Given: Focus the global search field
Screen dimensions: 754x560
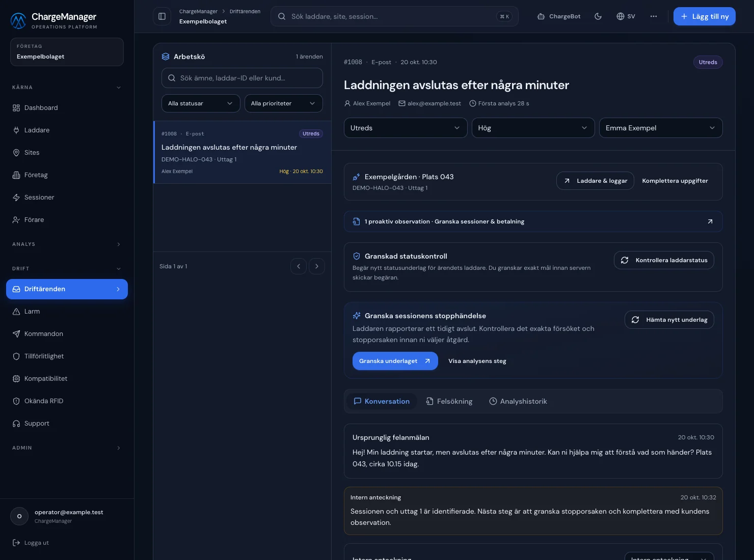Looking at the screenshot, I should [x=394, y=16].
